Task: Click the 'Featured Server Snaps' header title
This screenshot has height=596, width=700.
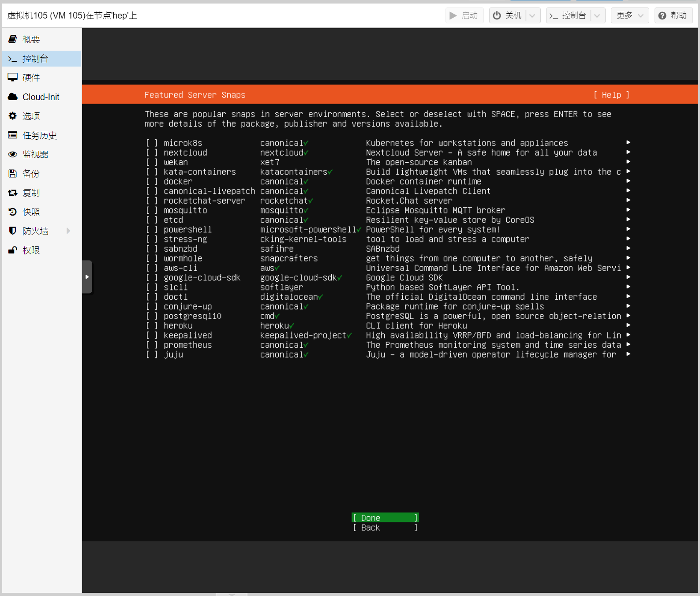Action: coord(195,95)
